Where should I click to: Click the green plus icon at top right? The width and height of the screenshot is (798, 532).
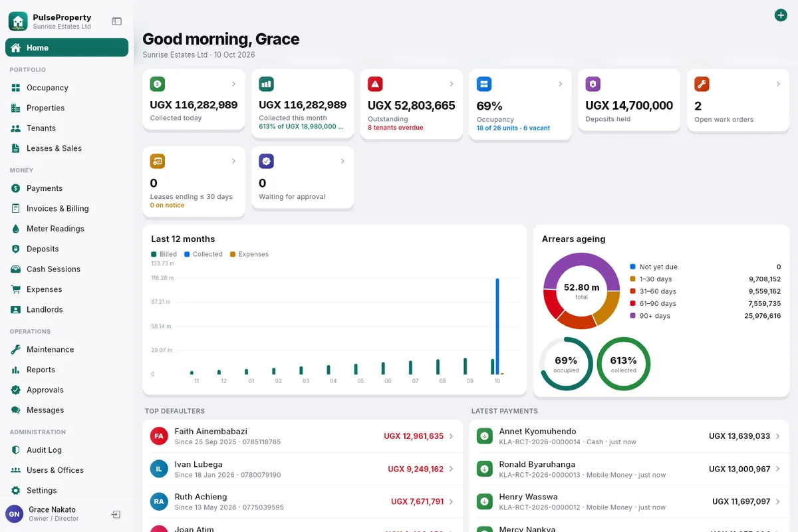[781, 15]
